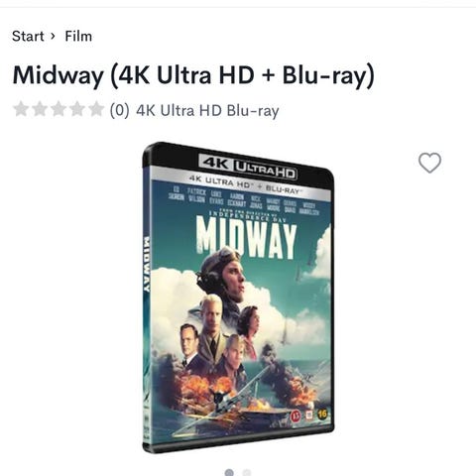Click the Midway product title heading

[x=193, y=75]
